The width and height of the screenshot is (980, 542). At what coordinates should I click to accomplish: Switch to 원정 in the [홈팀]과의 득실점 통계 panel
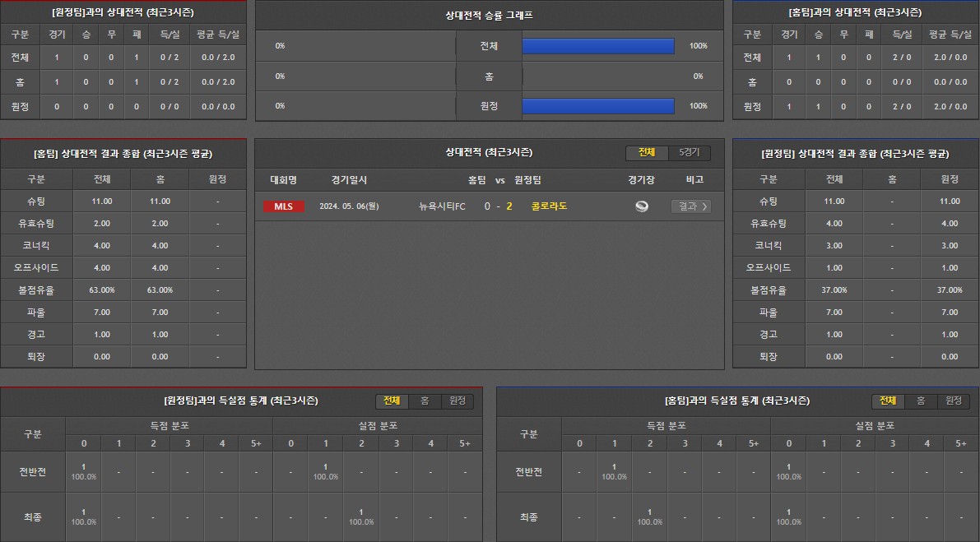pos(953,401)
